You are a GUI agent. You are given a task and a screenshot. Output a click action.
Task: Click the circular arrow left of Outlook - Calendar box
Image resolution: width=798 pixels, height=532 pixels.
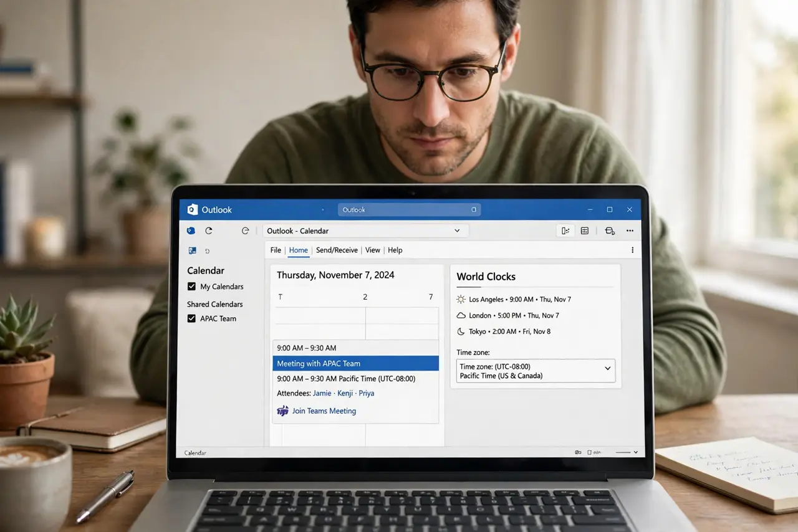(246, 230)
